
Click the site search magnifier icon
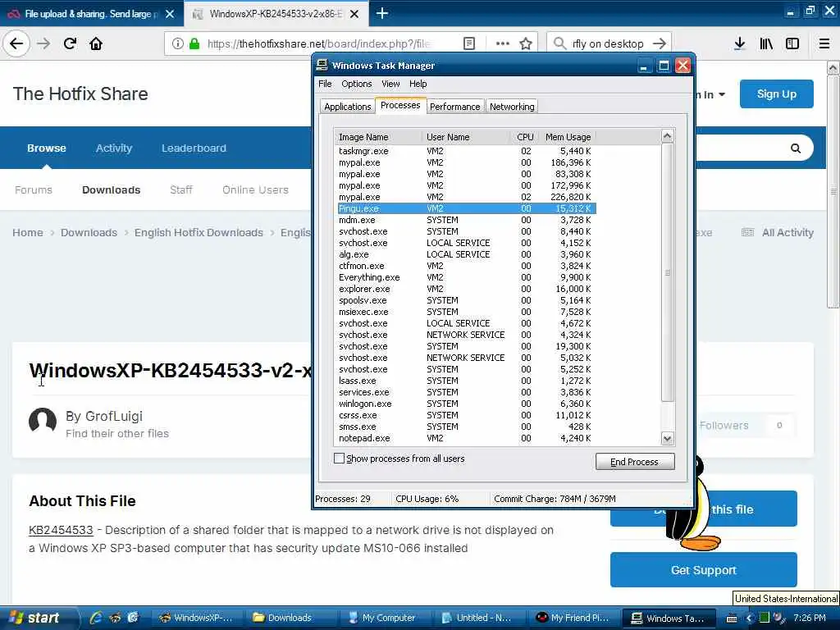(796, 148)
